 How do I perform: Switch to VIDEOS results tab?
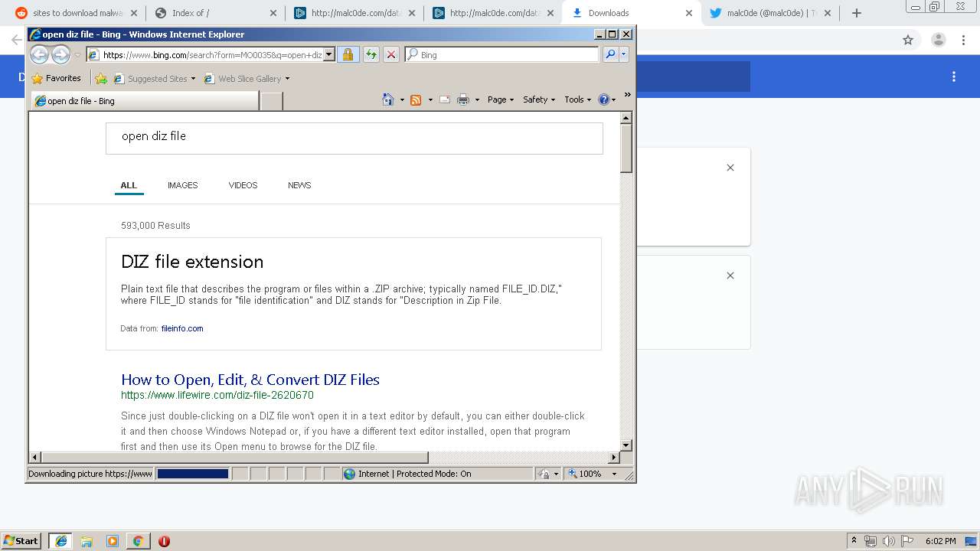[x=243, y=185]
